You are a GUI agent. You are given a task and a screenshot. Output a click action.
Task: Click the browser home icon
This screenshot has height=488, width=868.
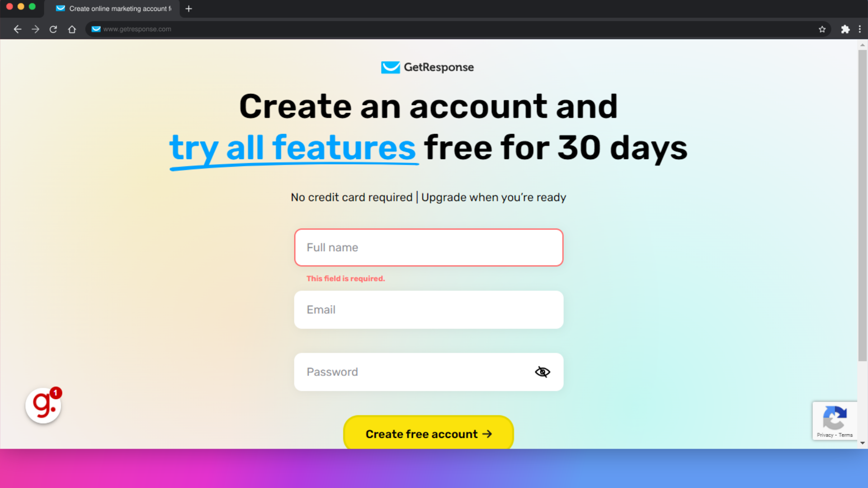tap(71, 29)
